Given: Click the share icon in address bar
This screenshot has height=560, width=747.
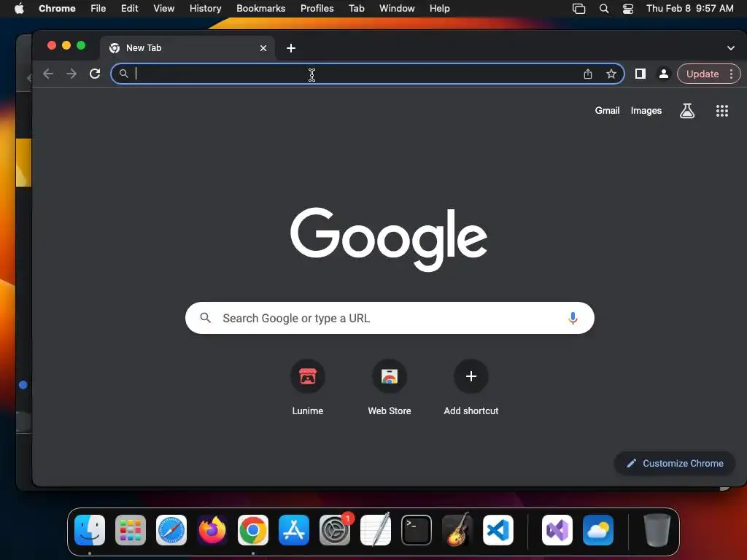Looking at the screenshot, I should (588, 74).
